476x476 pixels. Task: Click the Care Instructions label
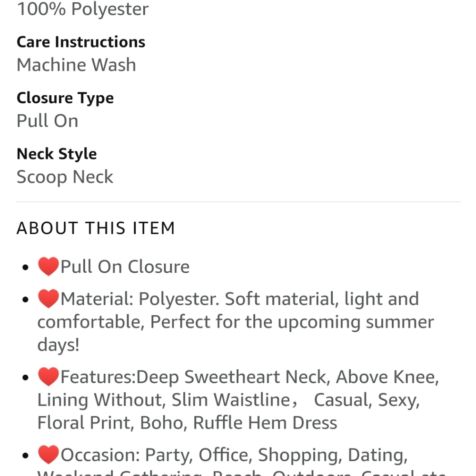tap(81, 42)
